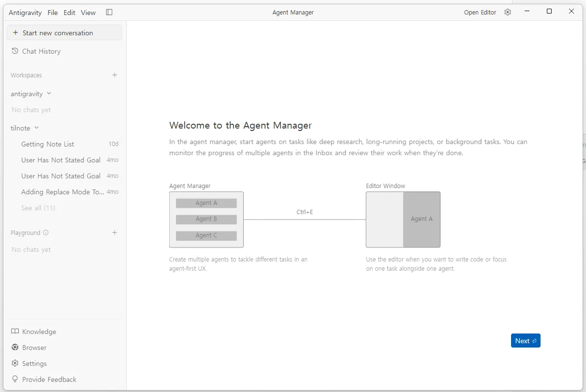Minimize the Agent Manager window
This screenshot has height=392, width=586.
pos(527,12)
